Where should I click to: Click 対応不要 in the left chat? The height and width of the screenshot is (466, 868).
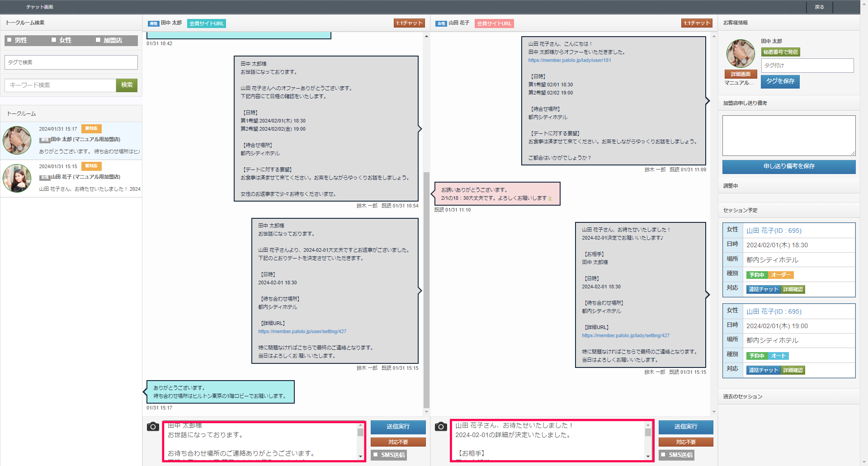click(x=398, y=442)
